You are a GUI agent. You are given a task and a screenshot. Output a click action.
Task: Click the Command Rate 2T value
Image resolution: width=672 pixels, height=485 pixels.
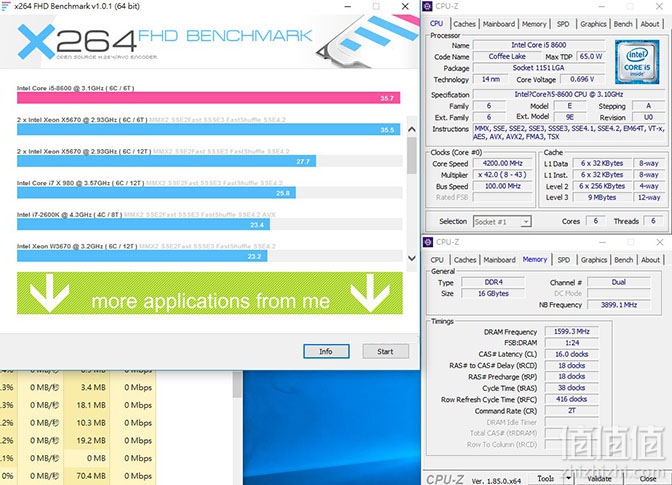point(571,410)
